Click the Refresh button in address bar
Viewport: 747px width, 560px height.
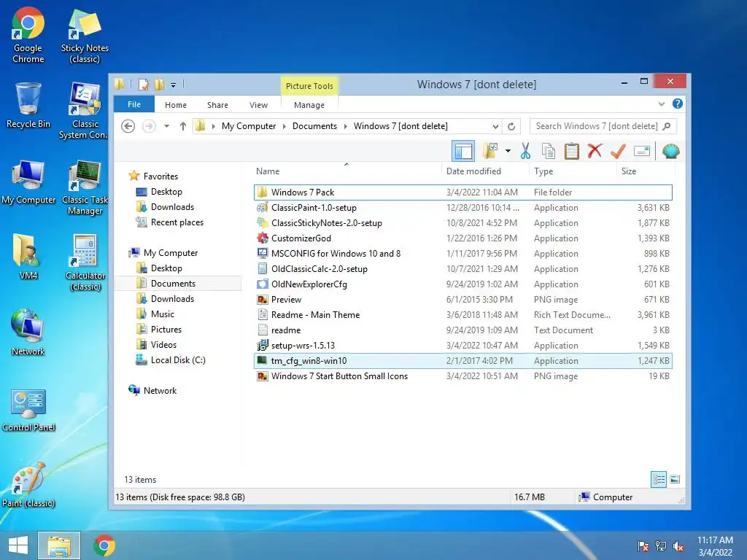[x=511, y=126]
